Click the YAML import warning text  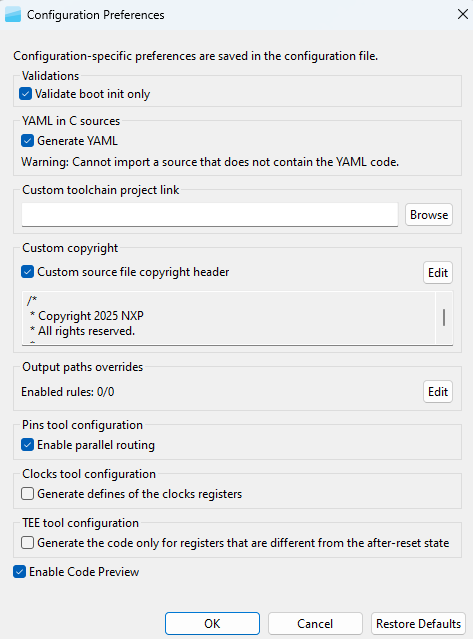coord(210,162)
